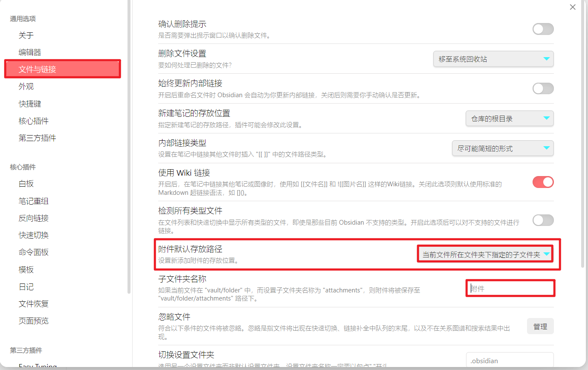This screenshot has height=370, width=588.
Task: Click the 管理 button for ignored files
Action: [540, 326]
